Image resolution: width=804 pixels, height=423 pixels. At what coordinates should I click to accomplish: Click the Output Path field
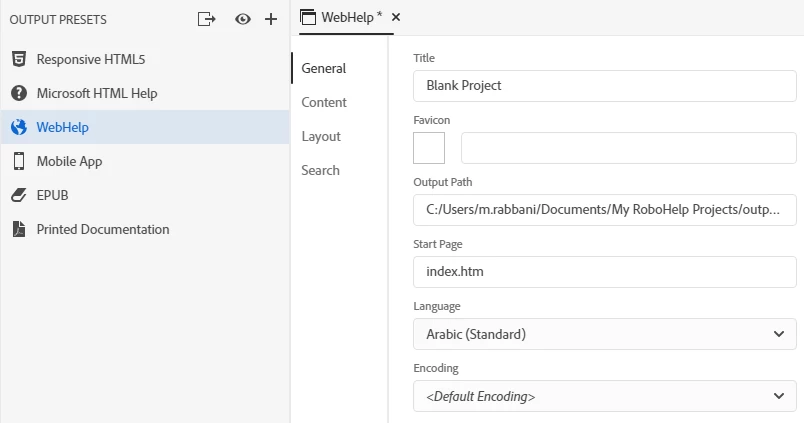point(604,210)
